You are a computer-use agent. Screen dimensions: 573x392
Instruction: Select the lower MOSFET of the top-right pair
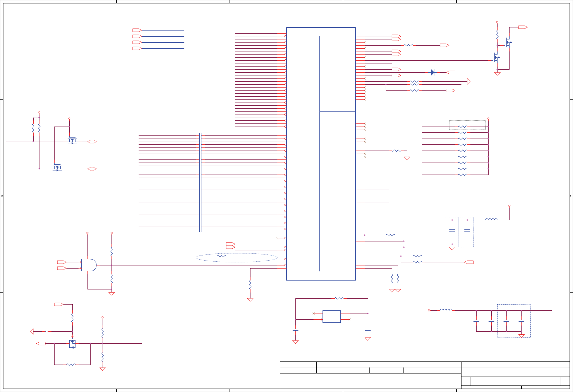tap(496, 57)
